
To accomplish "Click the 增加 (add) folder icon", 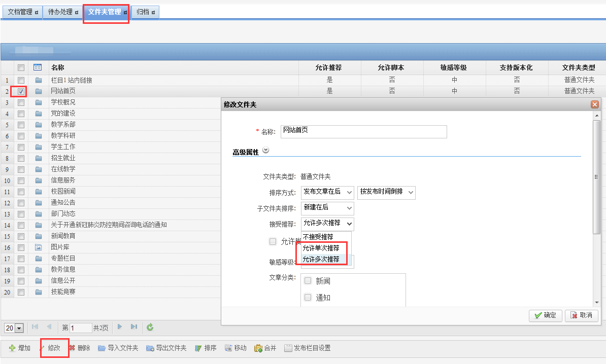I will click(12, 348).
